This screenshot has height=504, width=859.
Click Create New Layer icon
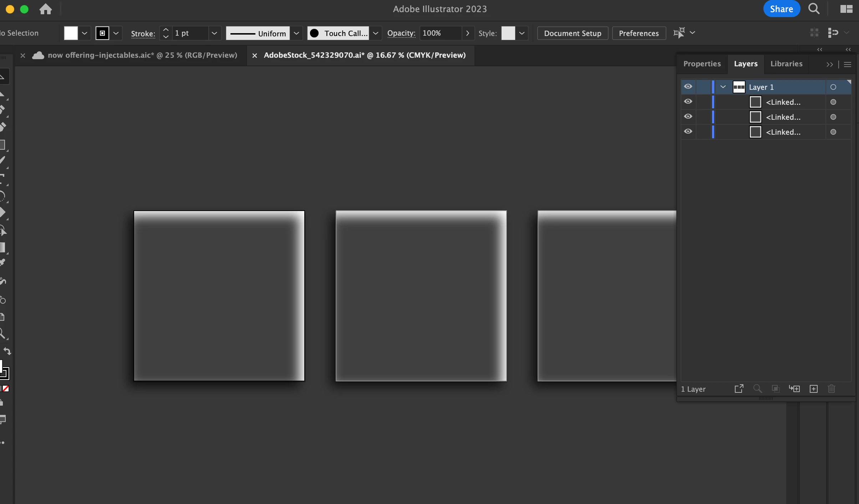tap(813, 389)
